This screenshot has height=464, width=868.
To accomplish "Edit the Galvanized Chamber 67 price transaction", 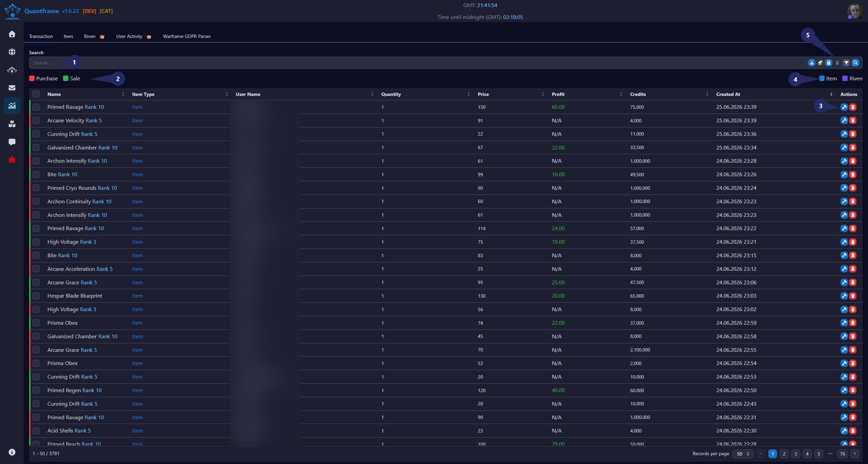I will (x=844, y=147).
